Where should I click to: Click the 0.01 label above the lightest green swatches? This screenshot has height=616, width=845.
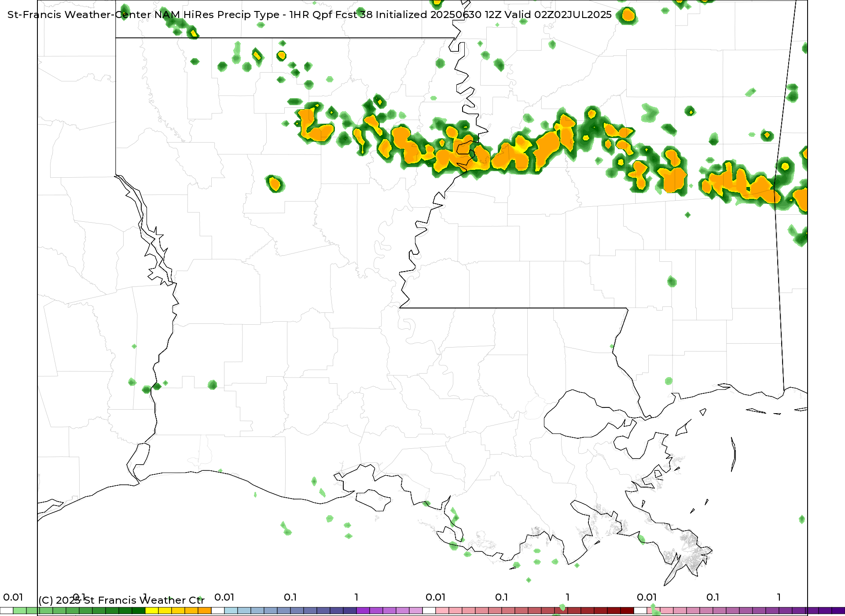pyautogui.click(x=13, y=597)
